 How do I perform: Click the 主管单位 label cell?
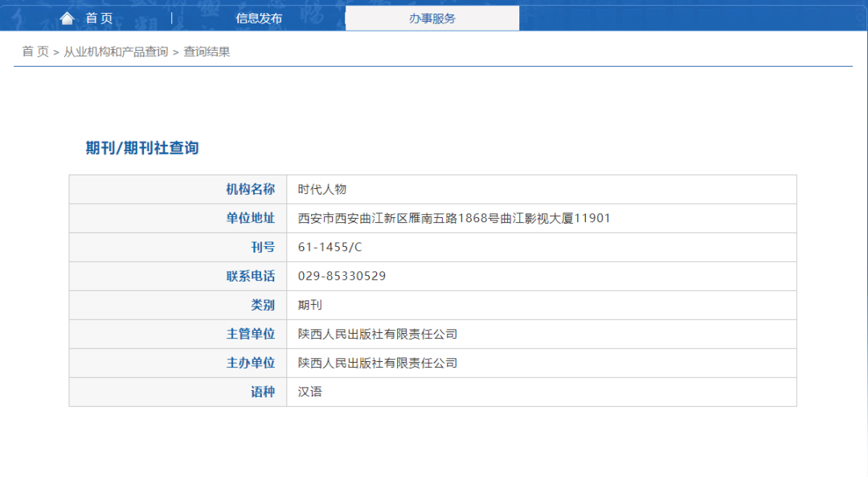pyautogui.click(x=178, y=334)
